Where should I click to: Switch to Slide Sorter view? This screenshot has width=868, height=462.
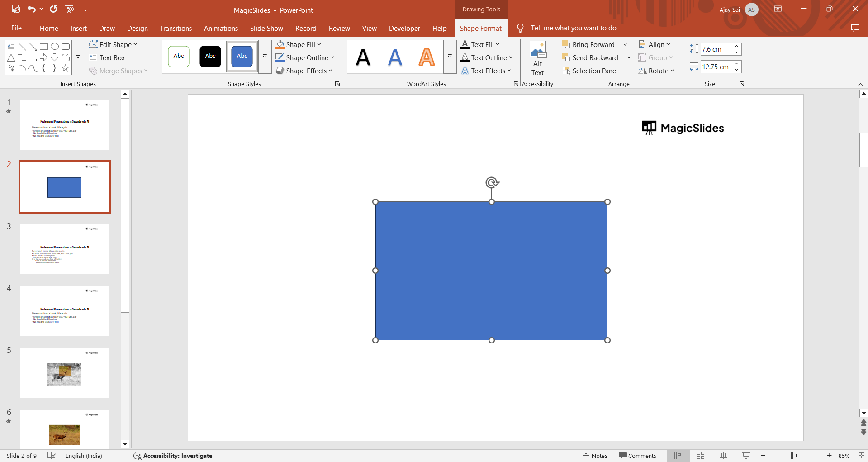[701, 456]
